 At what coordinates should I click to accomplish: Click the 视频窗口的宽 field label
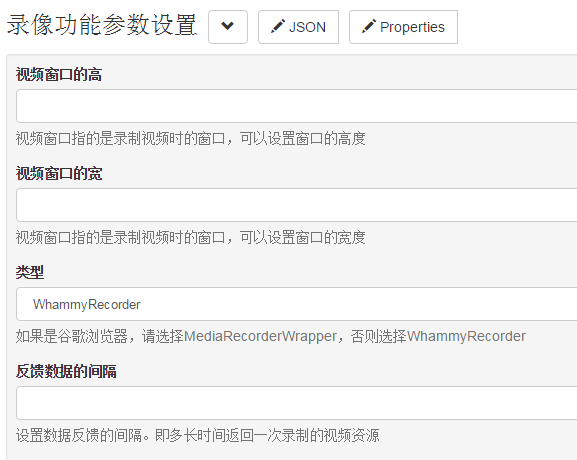[59, 174]
